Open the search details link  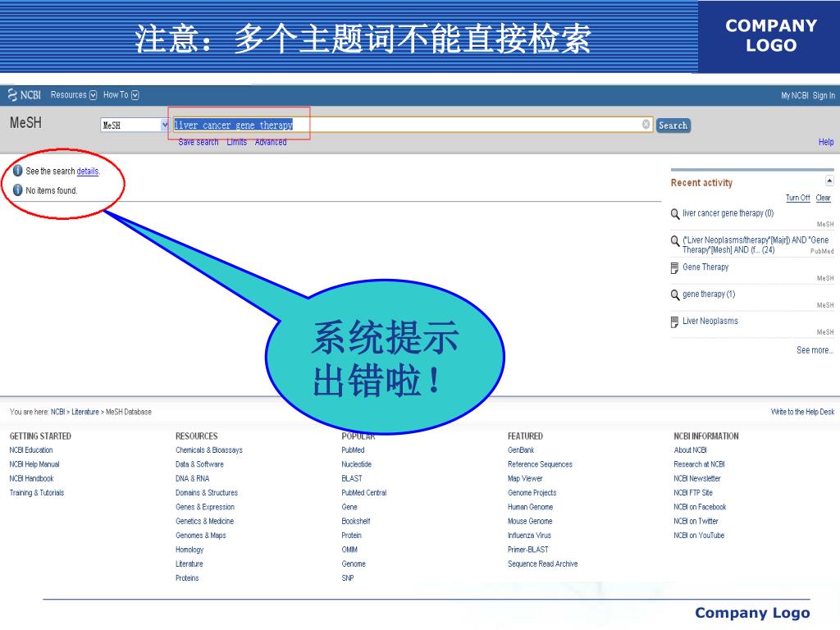pos(87,171)
